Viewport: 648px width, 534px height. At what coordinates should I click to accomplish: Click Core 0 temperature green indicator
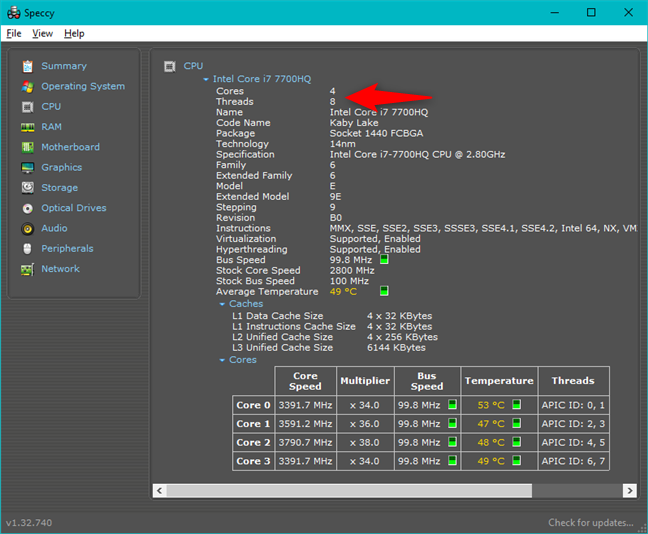pyautogui.click(x=516, y=405)
